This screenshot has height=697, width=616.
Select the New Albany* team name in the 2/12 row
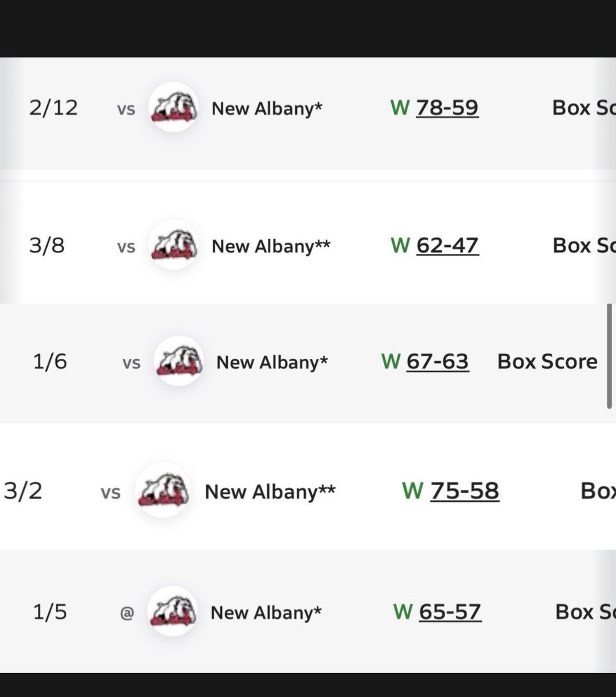(x=267, y=108)
